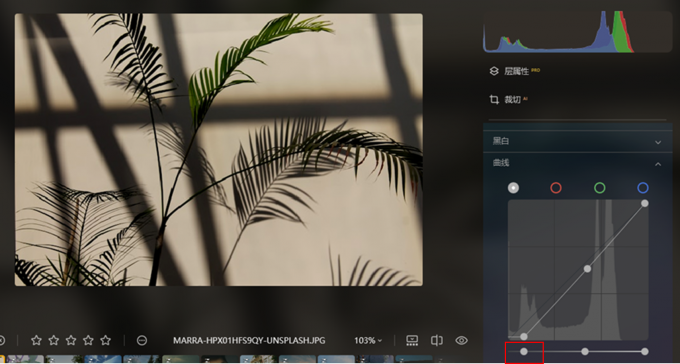680x364 pixels.
Task: Expand the 黑白 panel chevron
Action: pyautogui.click(x=658, y=142)
